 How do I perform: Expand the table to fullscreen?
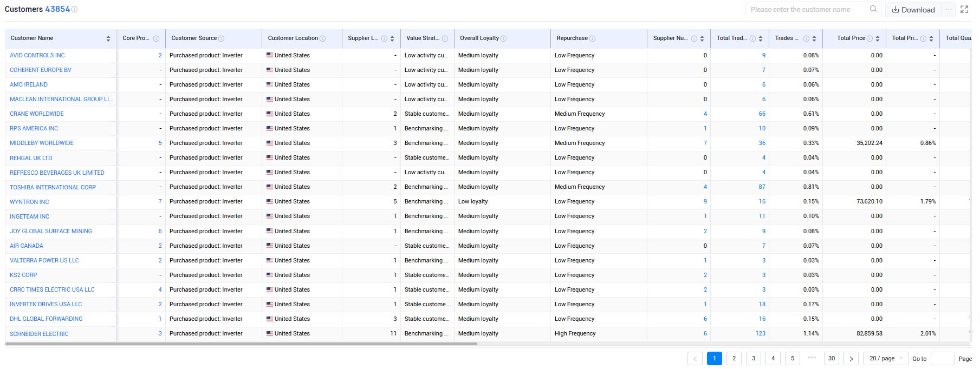pos(964,9)
